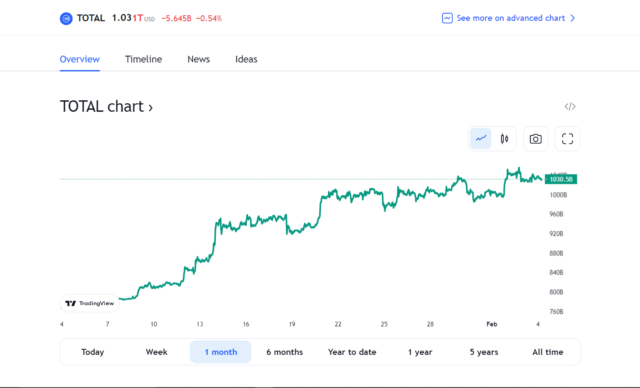The width and height of the screenshot is (640, 388).
Task: Open the TOTAL chart heading link
Action: 106,106
